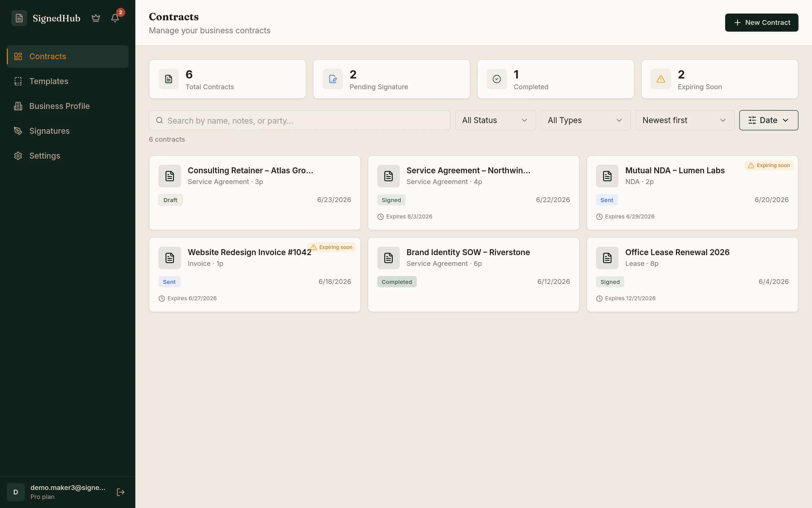This screenshot has width=812, height=508.
Task: Click Signed badge on Office Lease
Action: coord(610,282)
